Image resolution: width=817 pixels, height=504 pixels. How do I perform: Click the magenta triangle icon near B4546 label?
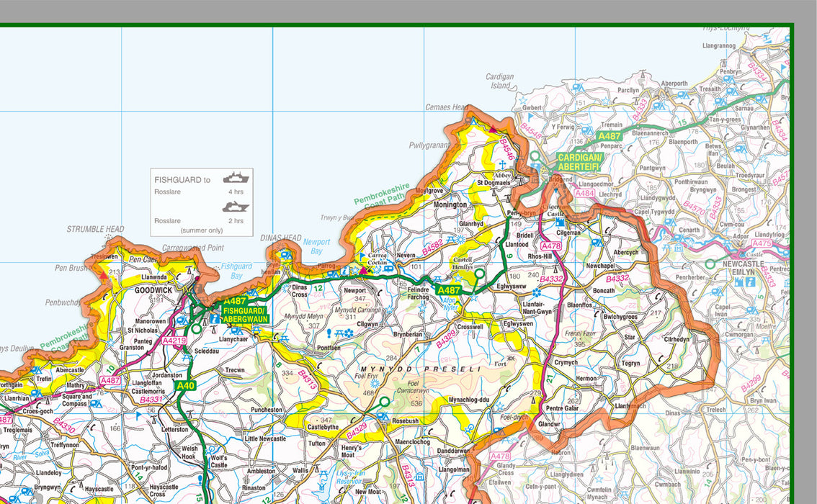492,129
